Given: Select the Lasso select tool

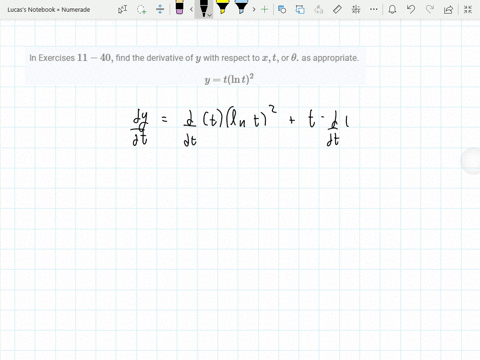Looking at the screenshot, I should tap(142, 9).
